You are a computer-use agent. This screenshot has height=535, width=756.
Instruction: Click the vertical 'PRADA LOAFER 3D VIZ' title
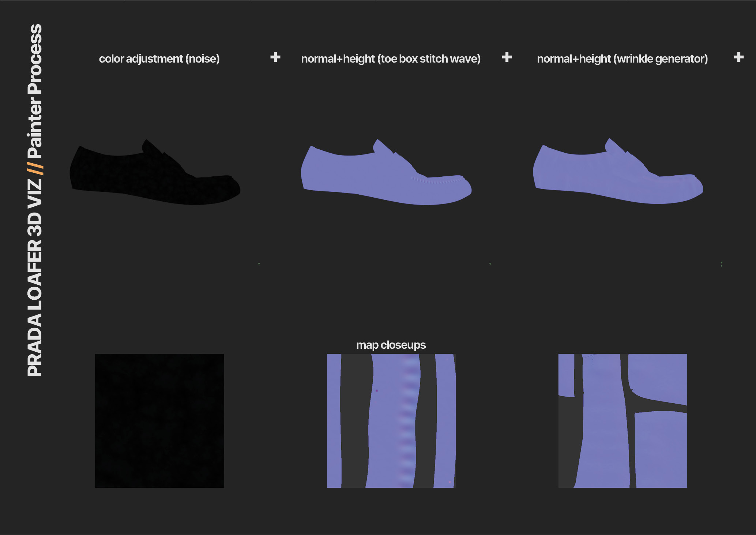tap(35, 278)
